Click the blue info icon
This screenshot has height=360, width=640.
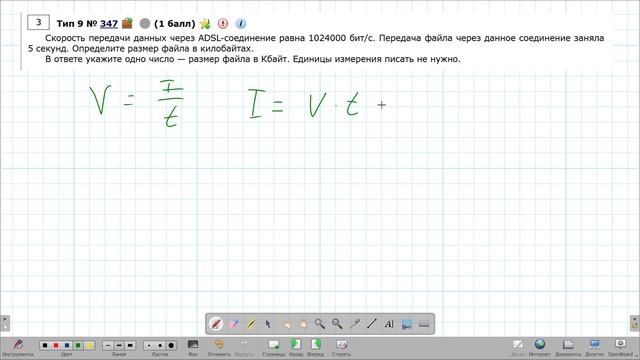click(241, 24)
